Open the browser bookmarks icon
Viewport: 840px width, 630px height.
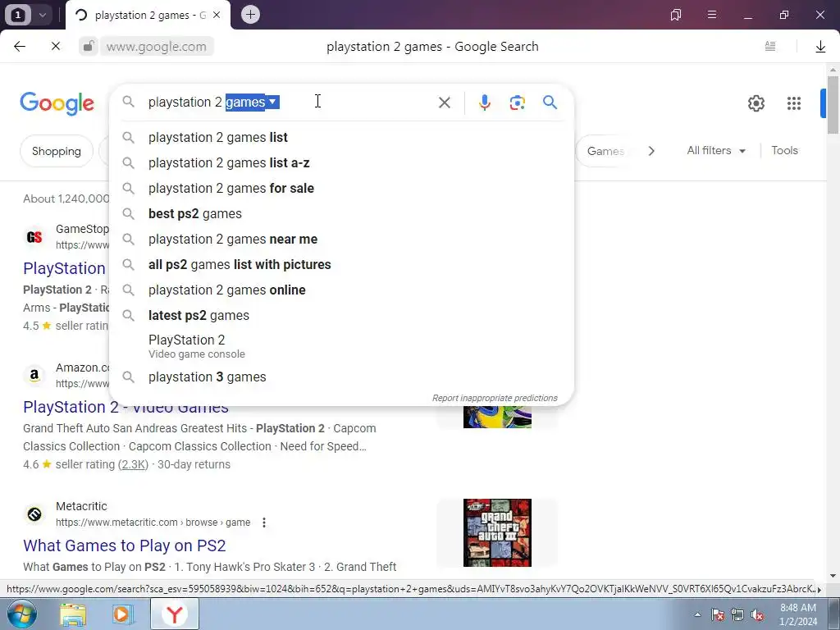coord(676,15)
